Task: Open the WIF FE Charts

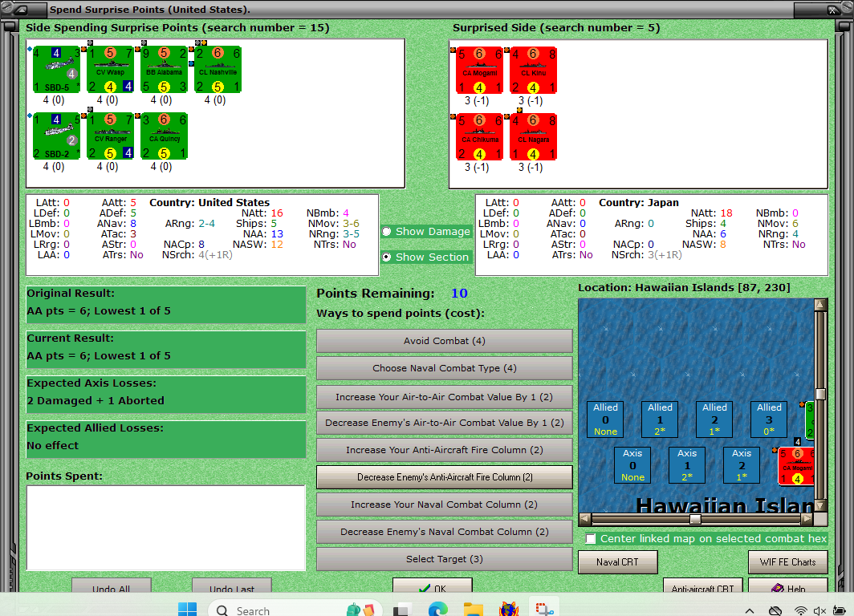Action: point(788,562)
